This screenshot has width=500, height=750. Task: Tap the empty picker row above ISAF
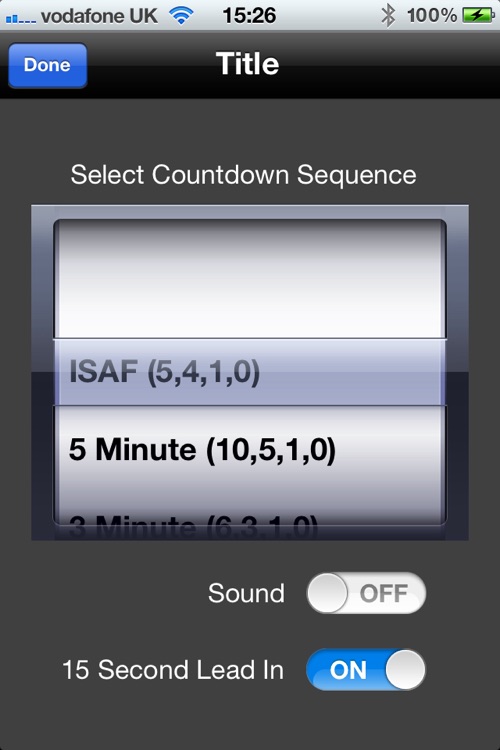point(250,280)
